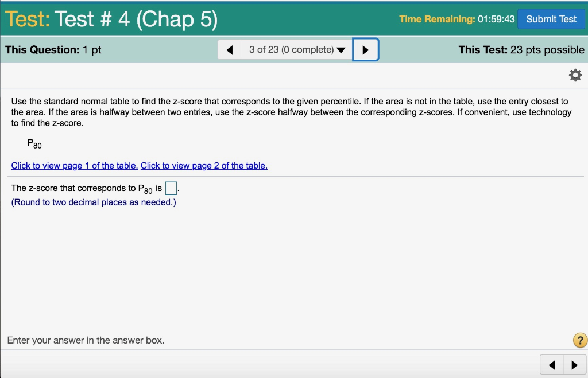Go to next question using top arrow
This screenshot has height=378, width=588.
366,50
